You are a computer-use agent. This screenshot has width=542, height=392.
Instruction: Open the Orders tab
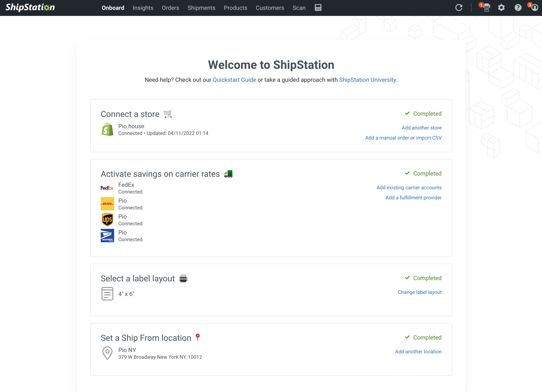[170, 8]
